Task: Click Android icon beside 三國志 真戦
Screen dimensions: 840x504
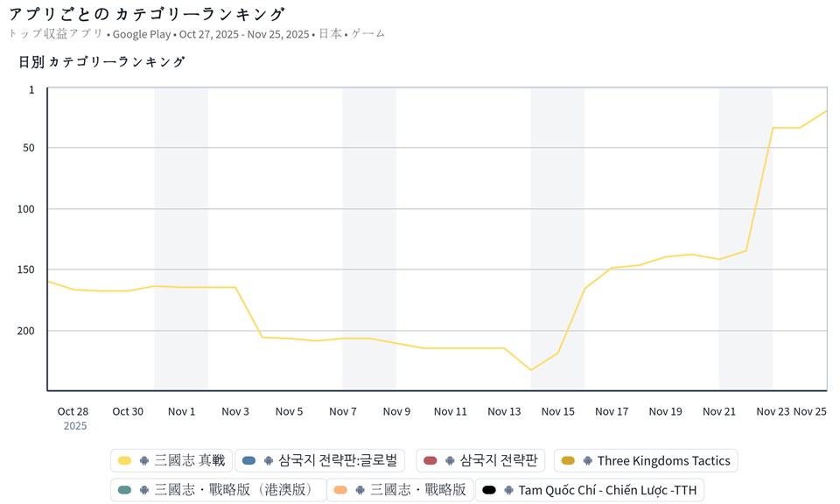Action: coord(144,461)
